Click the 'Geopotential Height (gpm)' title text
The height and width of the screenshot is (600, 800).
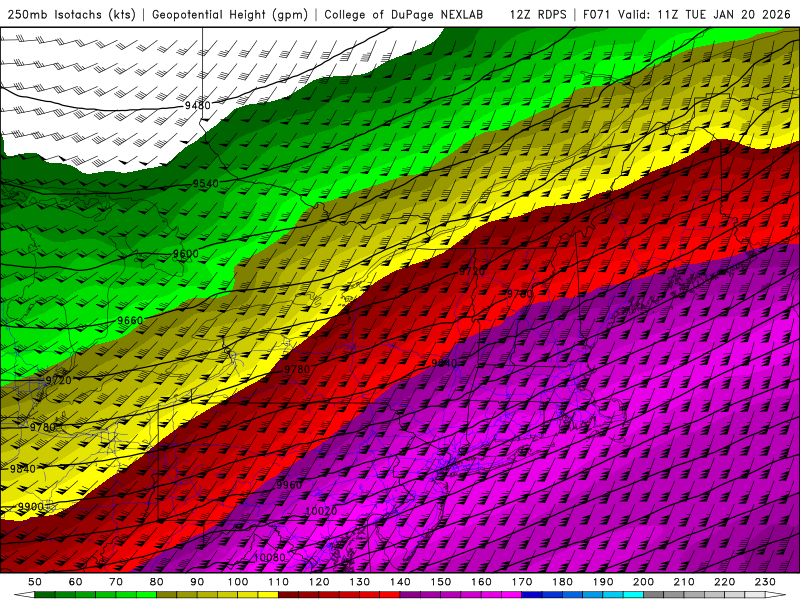(x=230, y=15)
